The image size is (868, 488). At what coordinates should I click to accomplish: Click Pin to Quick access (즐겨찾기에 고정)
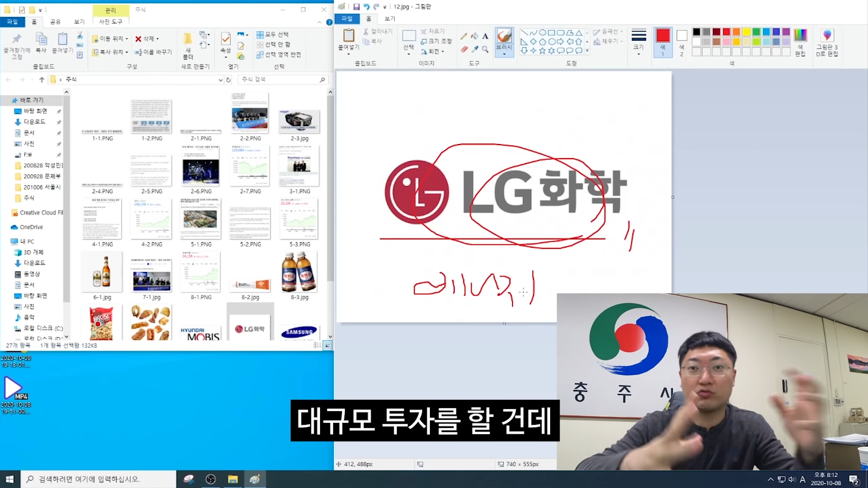tap(17, 46)
